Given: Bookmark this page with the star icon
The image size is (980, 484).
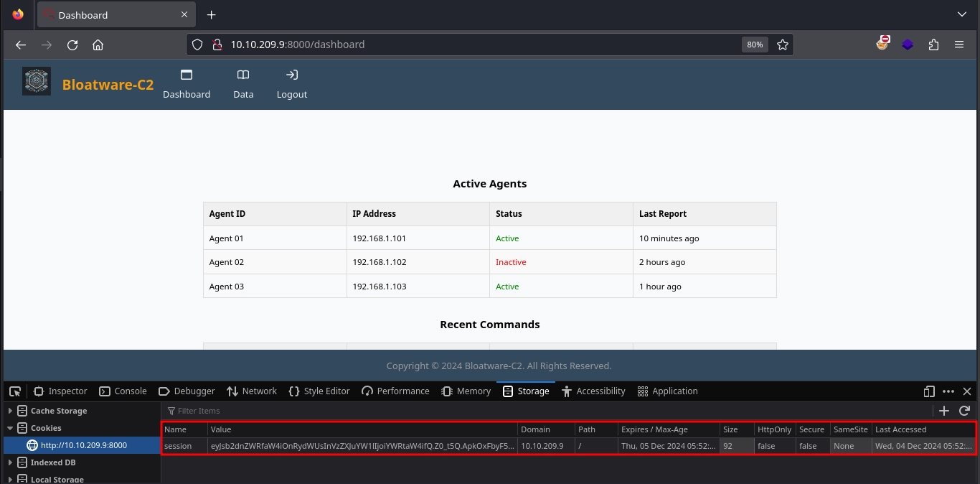Looking at the screenshot, I should (783, 45).
